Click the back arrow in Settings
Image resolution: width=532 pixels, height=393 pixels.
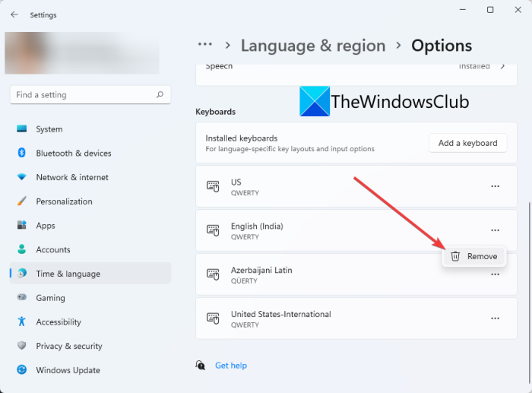click(x=14, y=14)
